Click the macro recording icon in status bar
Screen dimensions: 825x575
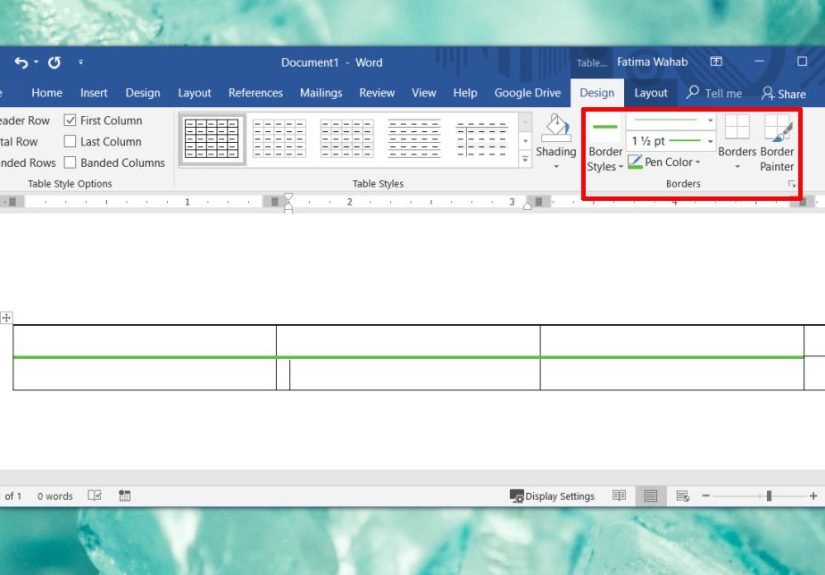pos(125,496)
